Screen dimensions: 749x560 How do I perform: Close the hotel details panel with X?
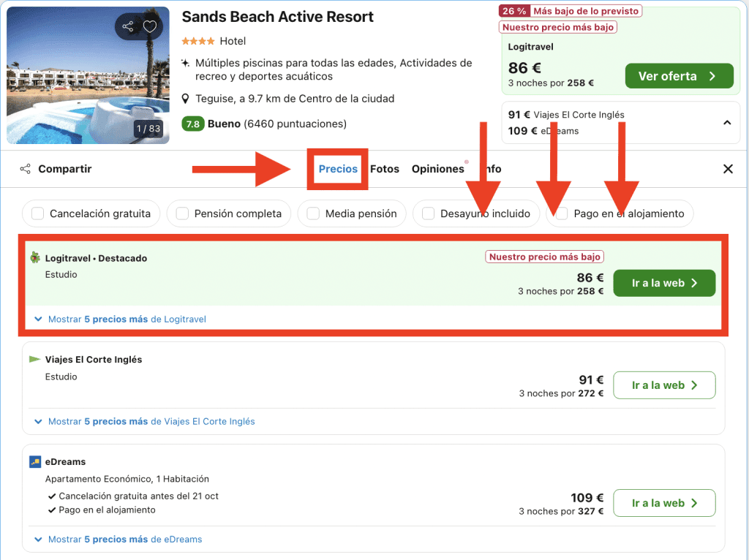728,169
